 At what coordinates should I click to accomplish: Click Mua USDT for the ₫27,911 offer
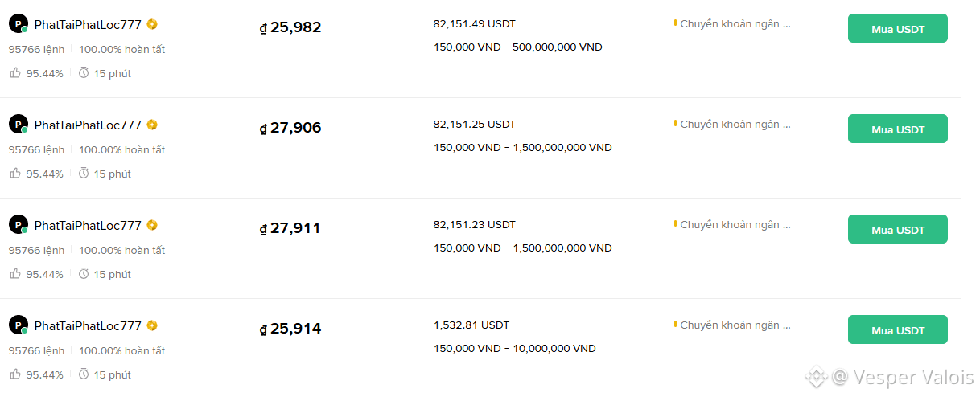(x=898, y=229)
